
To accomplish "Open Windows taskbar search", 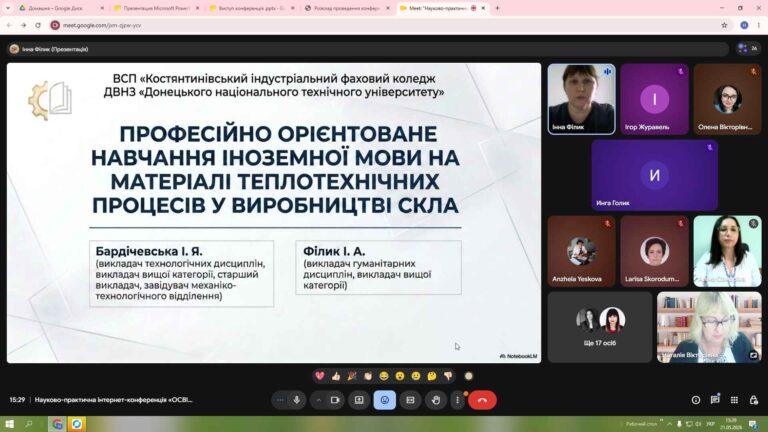I will (x=29, y=424).
